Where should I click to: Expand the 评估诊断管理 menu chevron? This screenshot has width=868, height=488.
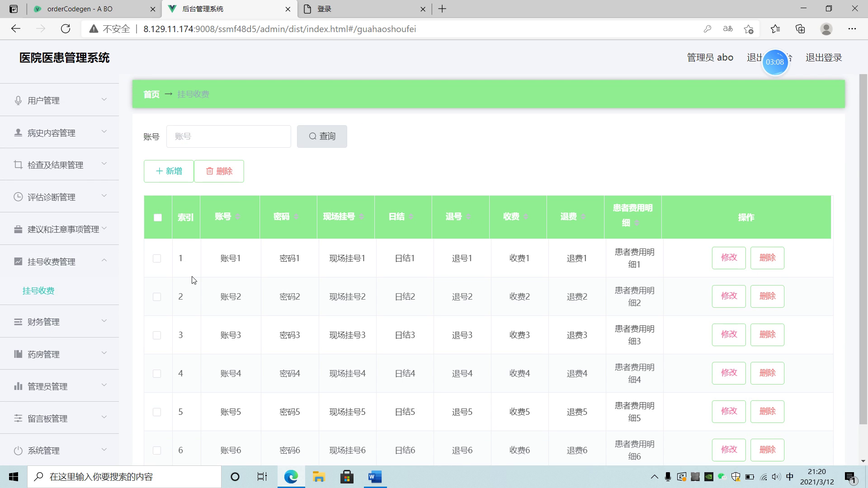click(104, 196)
